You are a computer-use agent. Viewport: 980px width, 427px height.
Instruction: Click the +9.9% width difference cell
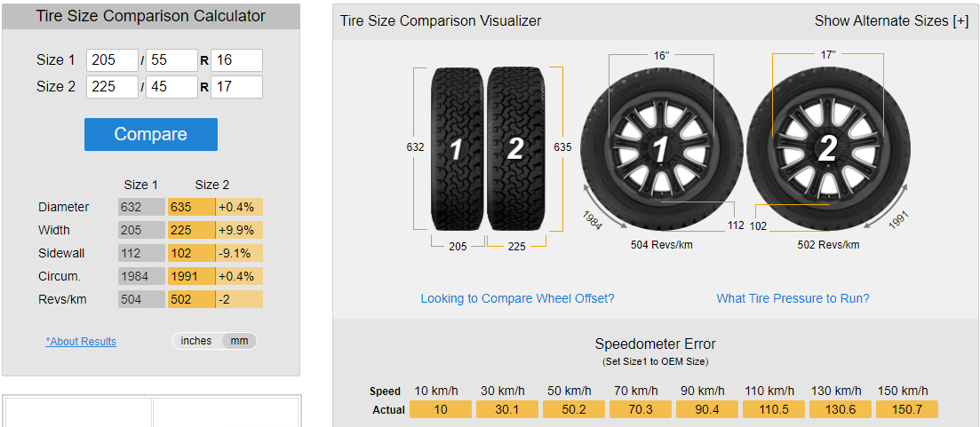click(x=239, y=230)
